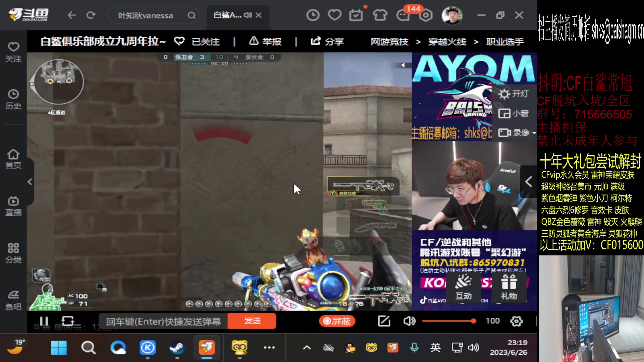Toggle 屏蔽 danmaku blocking
The height and width of the screenshot is (362, 644).
[x=337, y=321]
